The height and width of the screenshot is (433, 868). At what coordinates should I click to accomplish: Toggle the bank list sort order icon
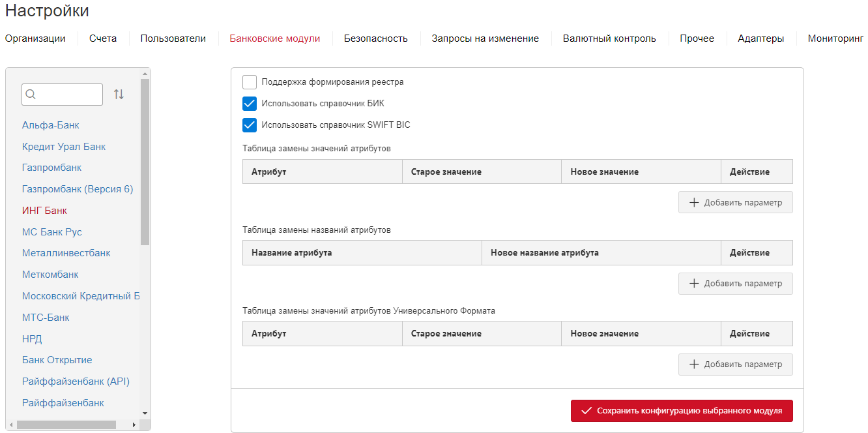(x=119, y=95)
